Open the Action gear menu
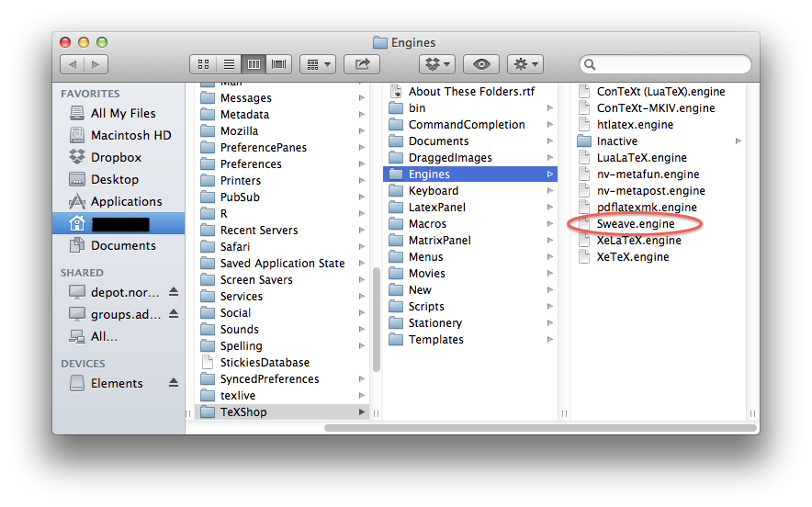Viewport: 812px width, 507px height. (x=525, y=64)
